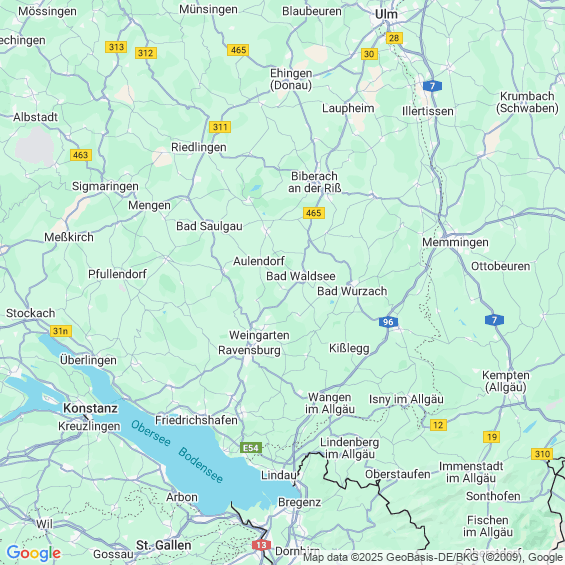
Task: Click the E54 route badge near Lindau
Action: pyautogui.click(x=251, y=448)
